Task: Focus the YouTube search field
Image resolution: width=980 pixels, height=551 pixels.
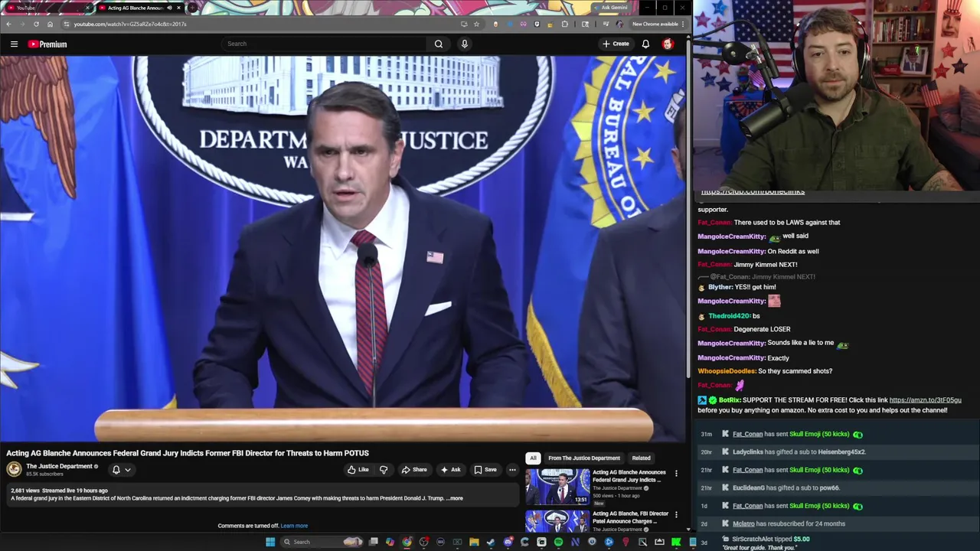Action: 325,44
